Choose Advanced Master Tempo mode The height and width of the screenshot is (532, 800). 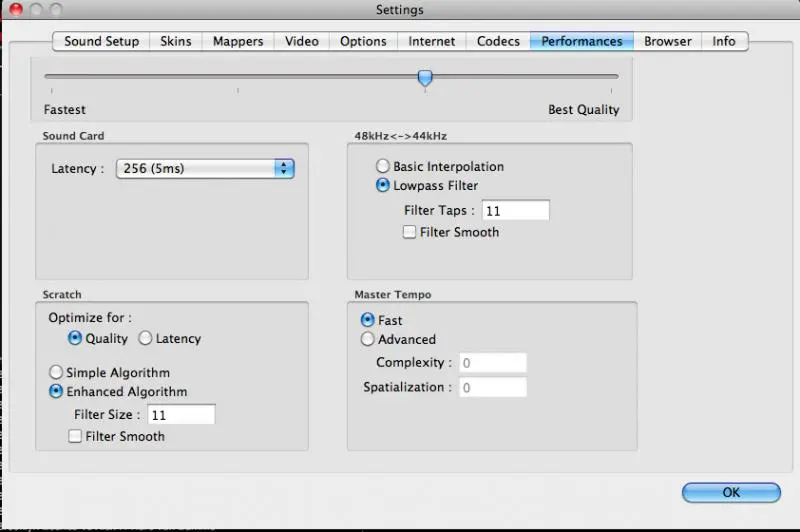pos(367,340)
